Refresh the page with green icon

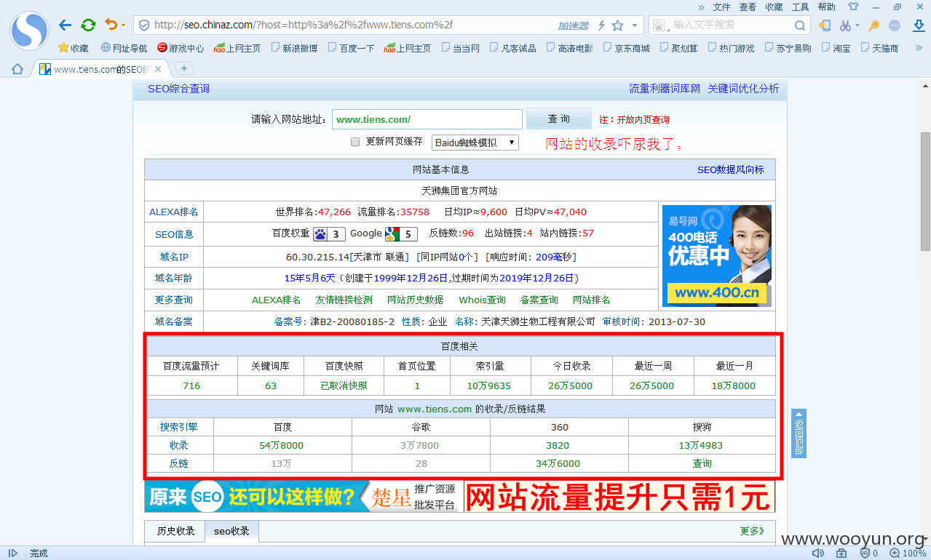(x=89, y=25)
